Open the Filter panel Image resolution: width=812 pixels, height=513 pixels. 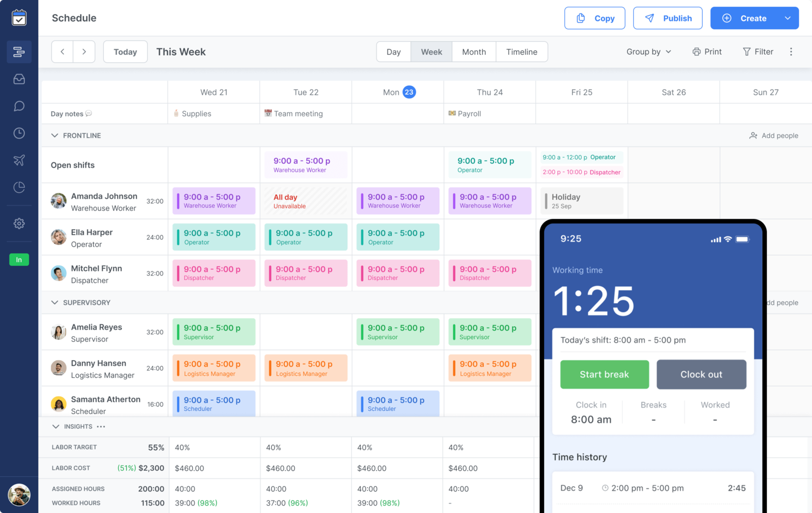[757, 51]
